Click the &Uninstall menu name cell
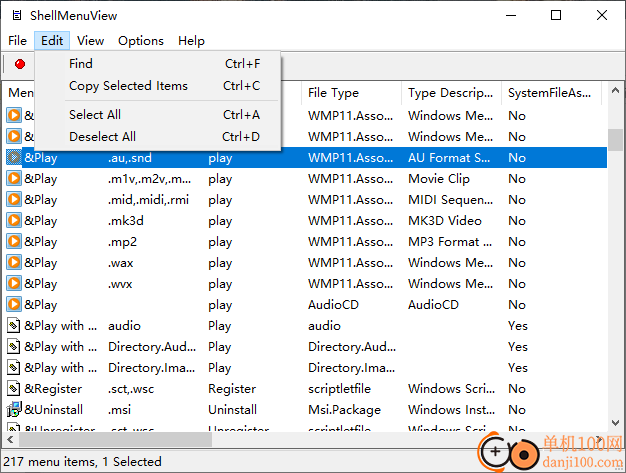Screen dimensions: 626x473 pyautogui.click(x=53, y=410)
